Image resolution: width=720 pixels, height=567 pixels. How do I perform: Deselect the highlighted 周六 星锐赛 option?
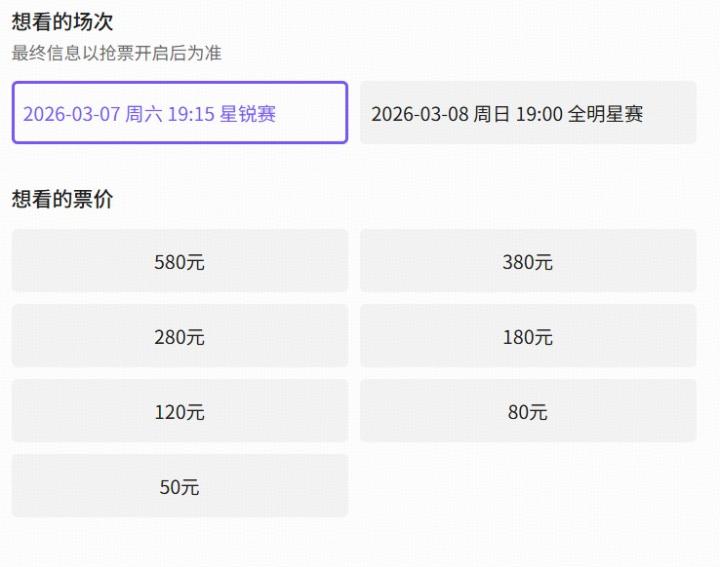pos(180,113)
